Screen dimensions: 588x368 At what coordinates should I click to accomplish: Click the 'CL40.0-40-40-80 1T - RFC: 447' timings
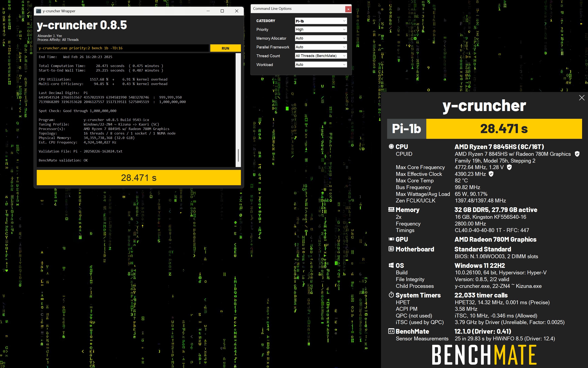pos(492,230)
